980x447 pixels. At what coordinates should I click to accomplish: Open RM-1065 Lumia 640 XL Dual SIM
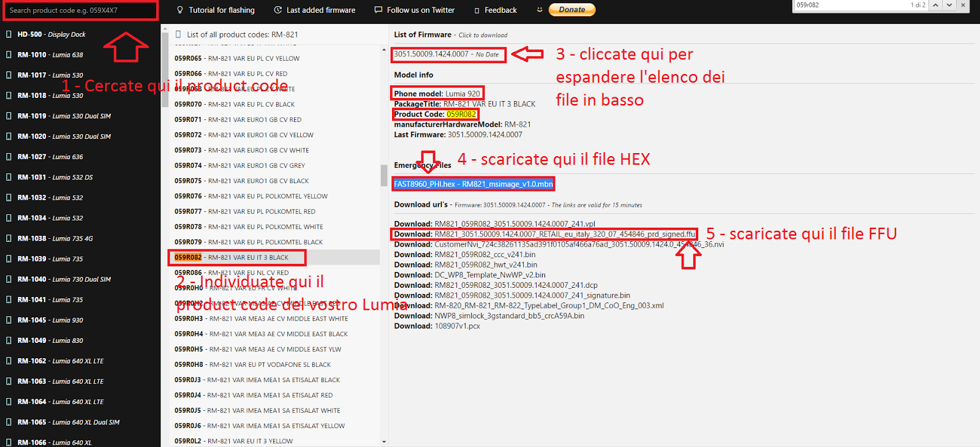point(69,422)
